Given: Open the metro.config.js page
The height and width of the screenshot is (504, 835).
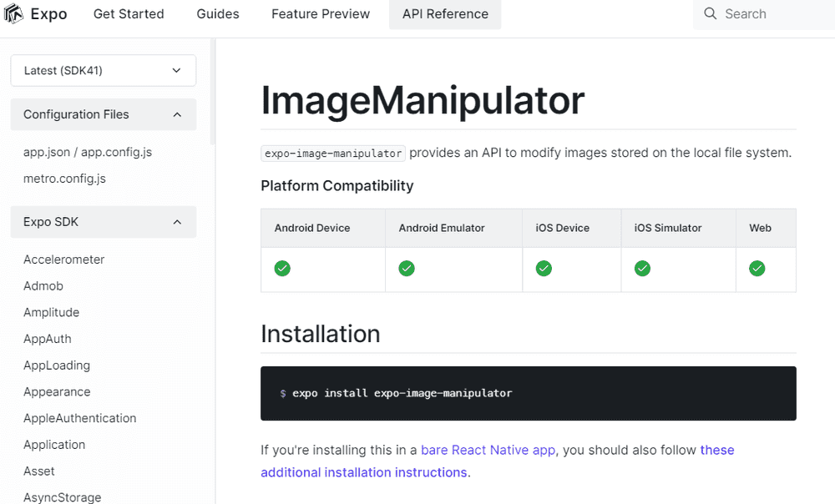Looking at the screenshot, I should tap(64, 179).
